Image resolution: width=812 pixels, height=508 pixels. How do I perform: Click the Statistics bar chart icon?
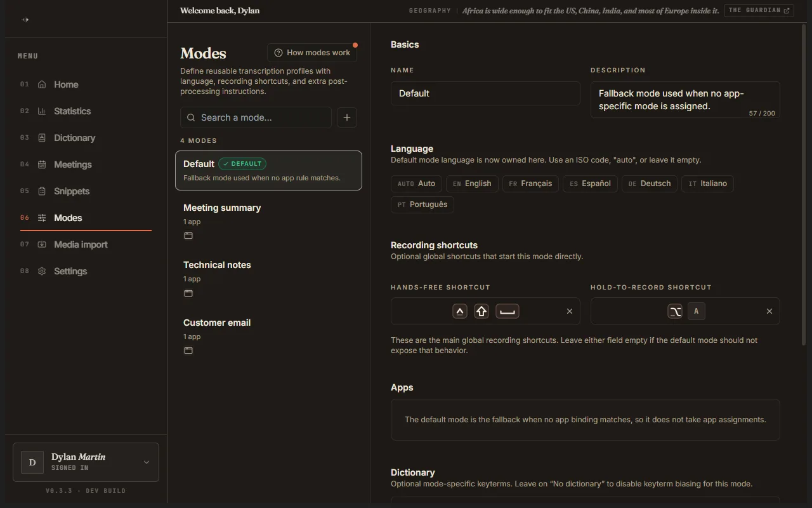[42, 111]
